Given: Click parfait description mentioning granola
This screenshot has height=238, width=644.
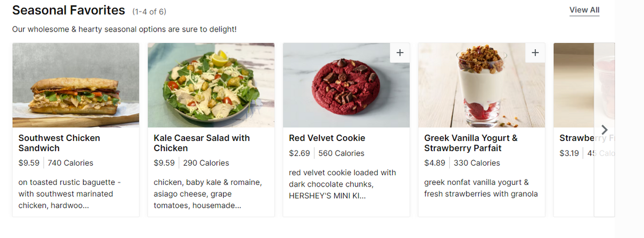Looking at the screenshot, I should 481,188.
